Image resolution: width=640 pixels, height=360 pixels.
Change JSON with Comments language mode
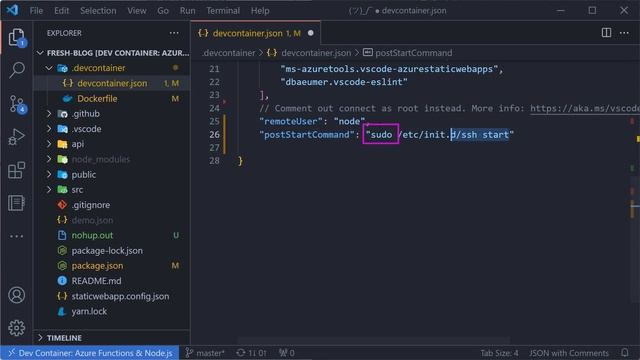pos(569,353)
